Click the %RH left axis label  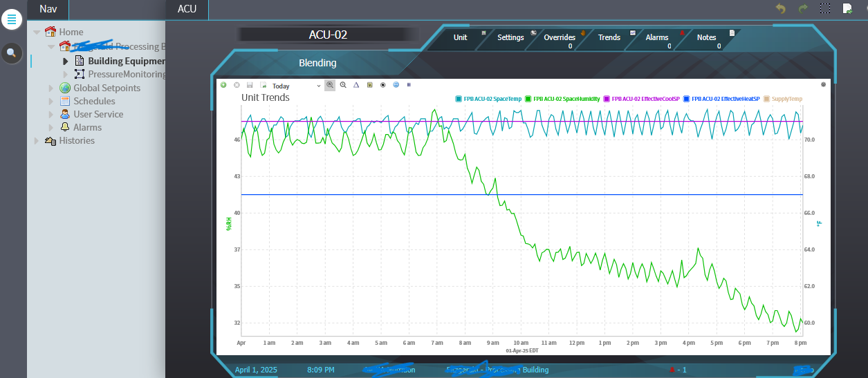click(x=228, y=223)
